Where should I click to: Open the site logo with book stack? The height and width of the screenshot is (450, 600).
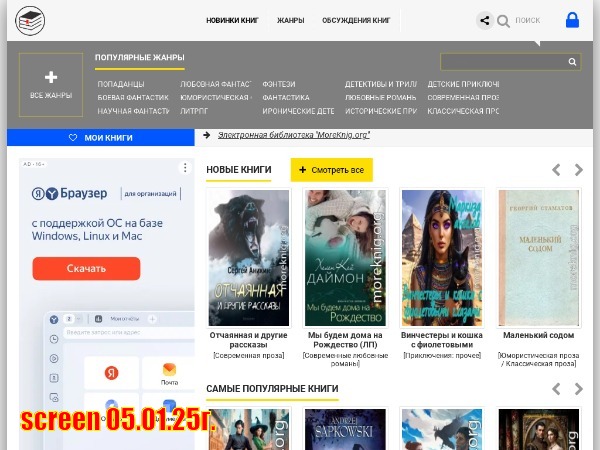(x=30, y=21)
